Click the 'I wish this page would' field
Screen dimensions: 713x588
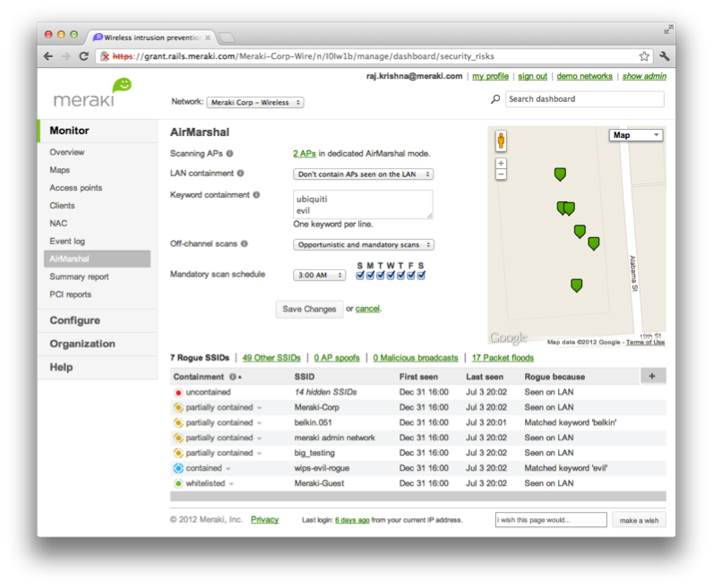[551, 520]
